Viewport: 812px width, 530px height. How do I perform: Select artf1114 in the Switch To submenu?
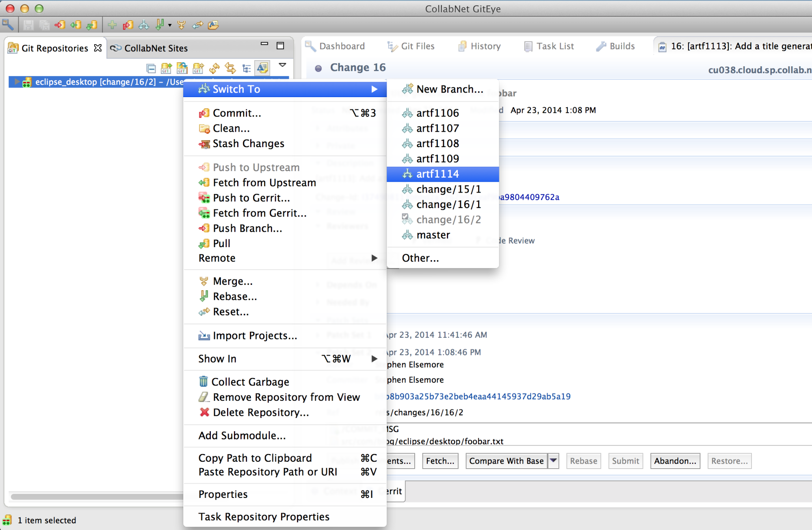point(437,174)
